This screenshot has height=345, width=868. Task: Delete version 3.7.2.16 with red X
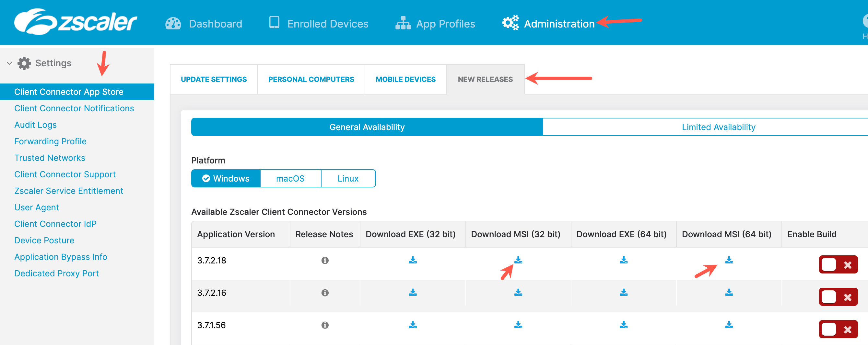pyautogui.click(x=848, y=296)
